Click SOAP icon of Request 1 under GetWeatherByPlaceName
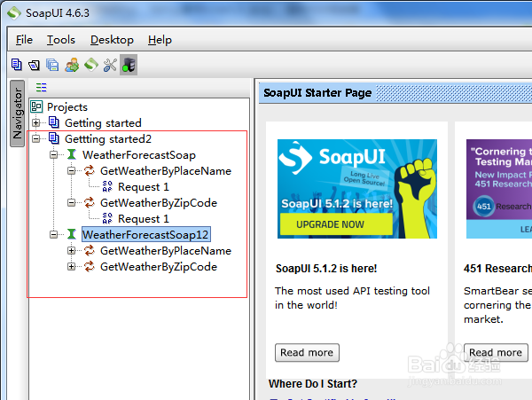Screen dimensions: 532x400 [x=107, y=186]
